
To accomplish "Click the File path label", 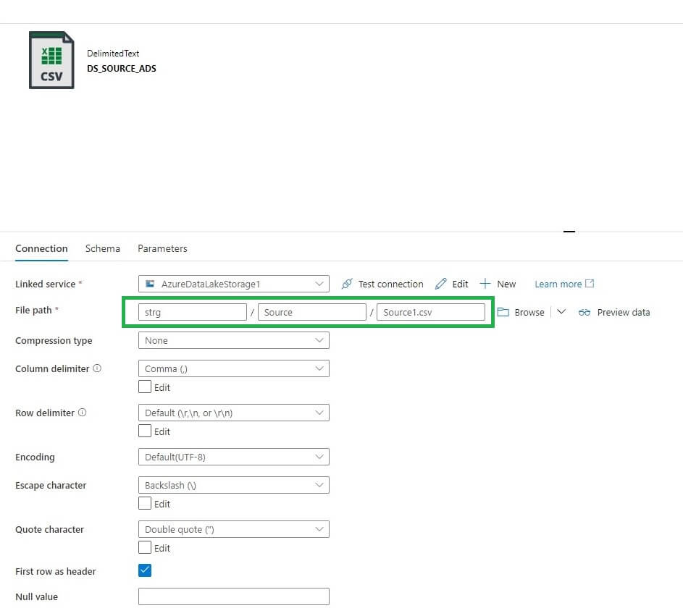I will pos(33,310).
